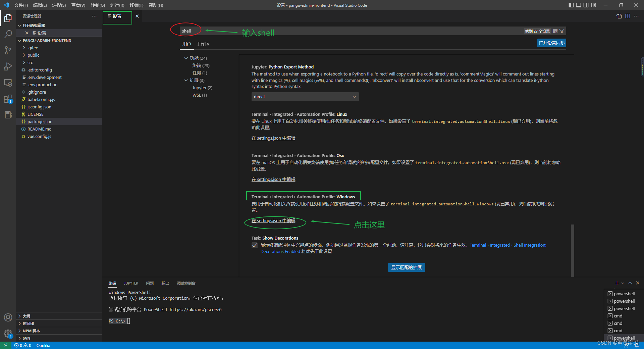The image size is (644, 349).
Task: Switch to 工作区 settings tab
Action: pos(203,44)
